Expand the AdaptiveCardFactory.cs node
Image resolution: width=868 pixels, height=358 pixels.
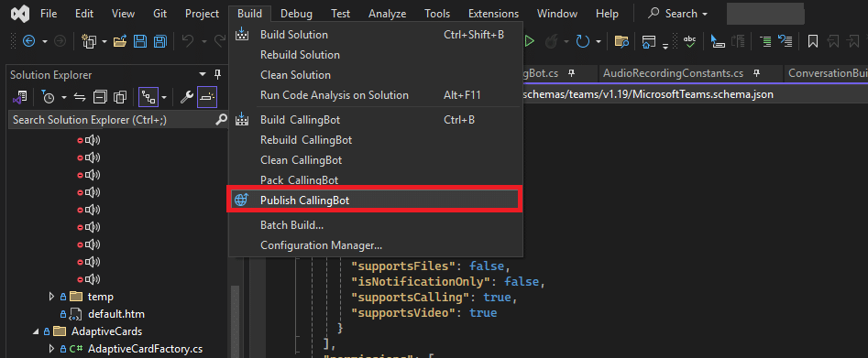52,349
